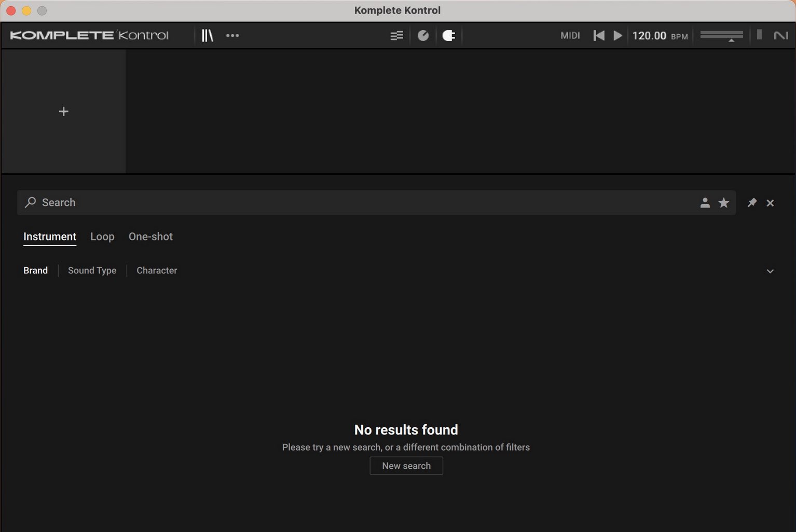
Task: Click the Native Instruments logo icon
Action: pos(781,35)
